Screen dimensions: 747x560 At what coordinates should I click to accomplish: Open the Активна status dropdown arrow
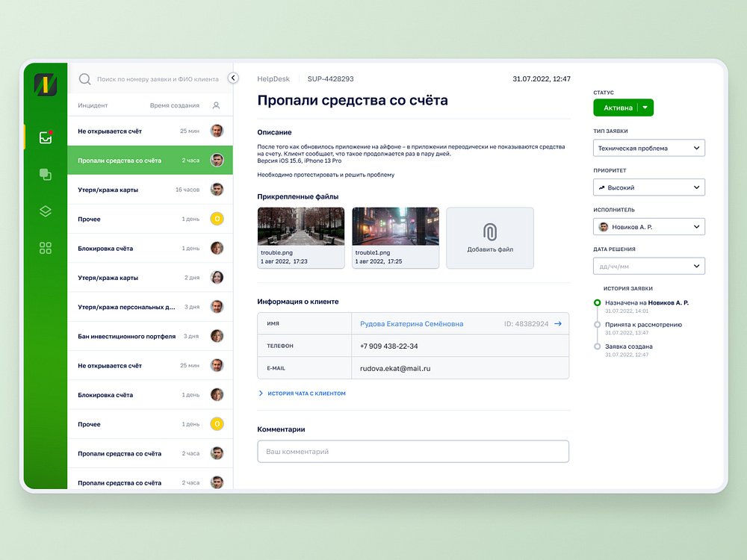pos(646,108)
